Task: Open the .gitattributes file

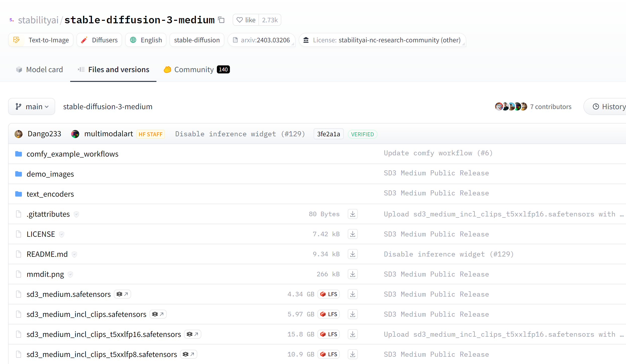Action: tap(48, 214)
